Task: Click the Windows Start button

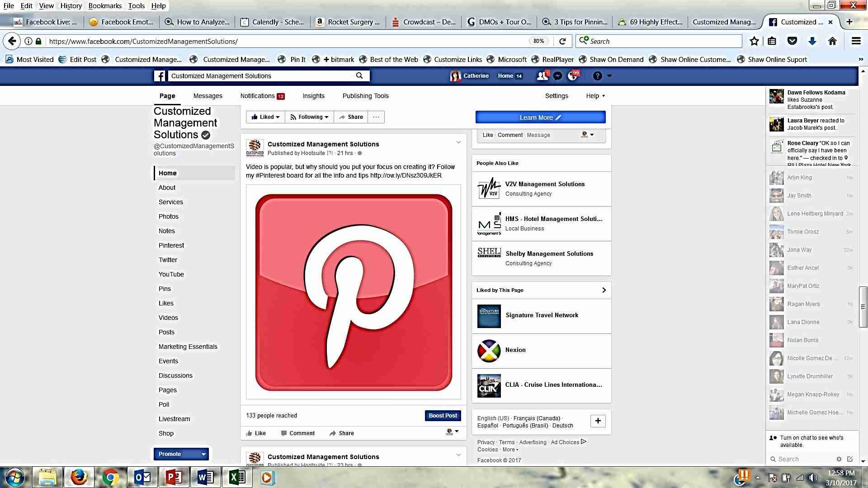Action: (x=15, y=478)
